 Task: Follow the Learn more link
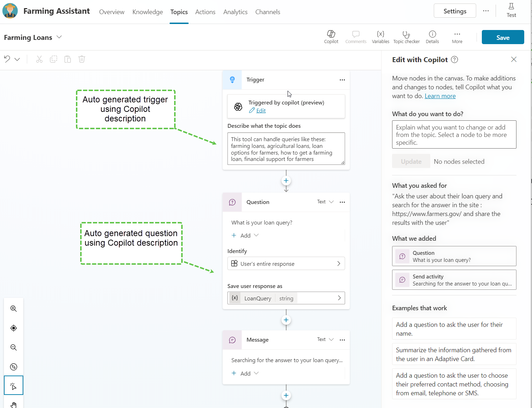click(440, 96)
